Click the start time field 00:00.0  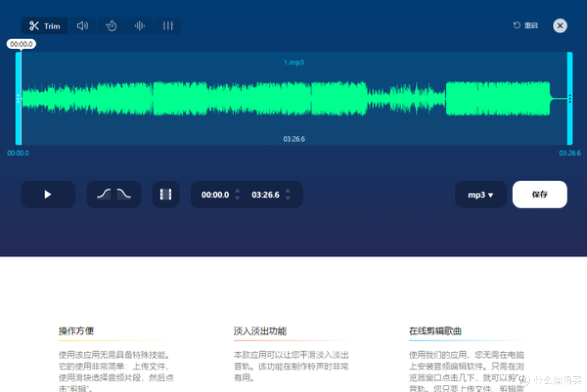[x=215, y=195]
